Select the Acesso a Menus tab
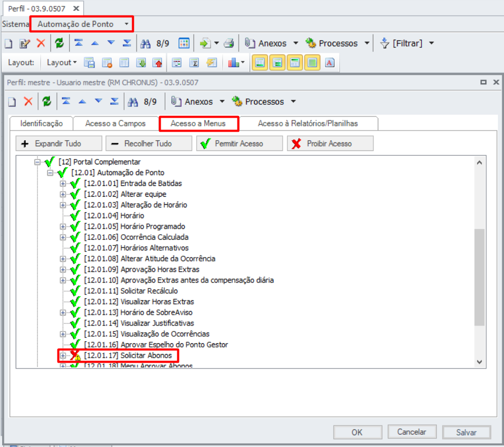Image resolution: width=504 pixels, height=447 pixels. [x=198, y=124]
